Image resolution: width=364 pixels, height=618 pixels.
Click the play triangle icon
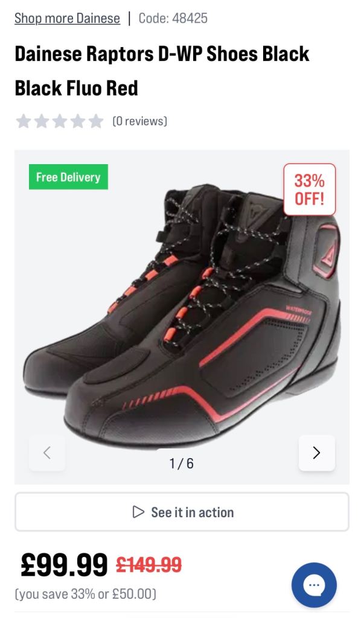(x=138, y=512)
